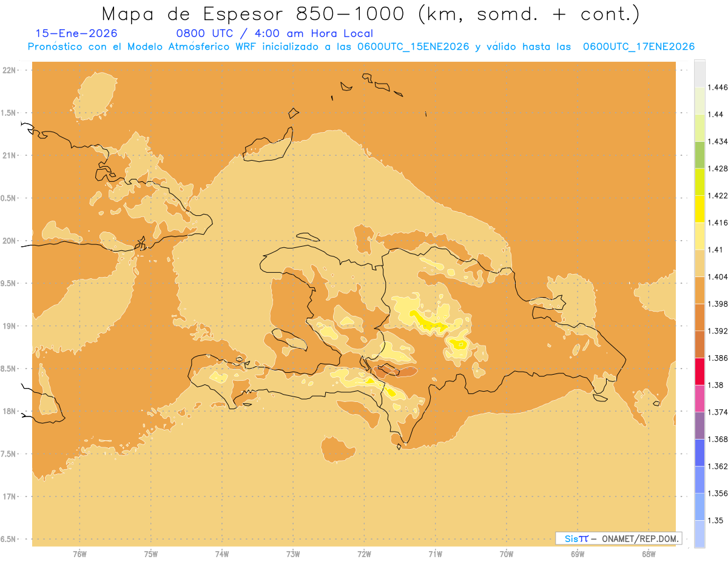Click the colorbar value 1.386

(718, 358)
